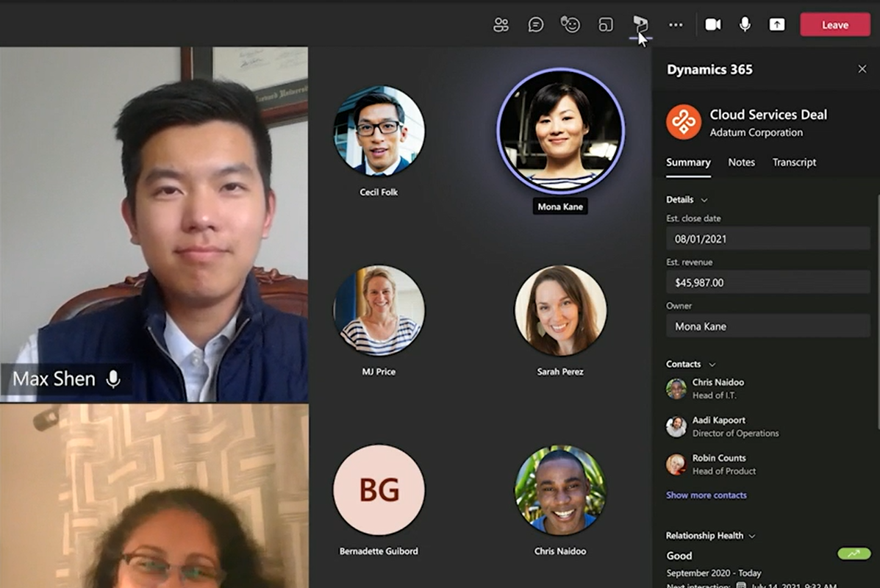Image resolution: width=880 pixels, height=588 pixels.
Task: Select Bernadette Guibord's BG initials avatar
Action: pyautogui.click(x=379, y=490)
